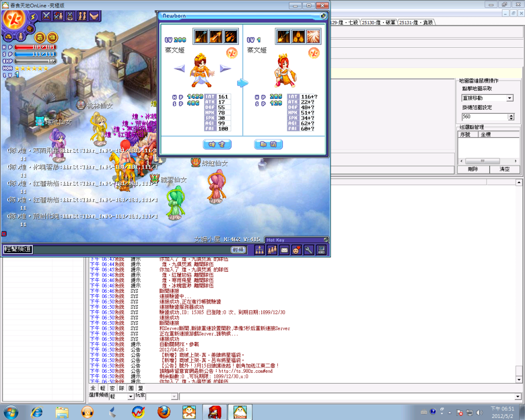
Task: Click the lightning bolt icon beside the avatar
Action: 33,16
